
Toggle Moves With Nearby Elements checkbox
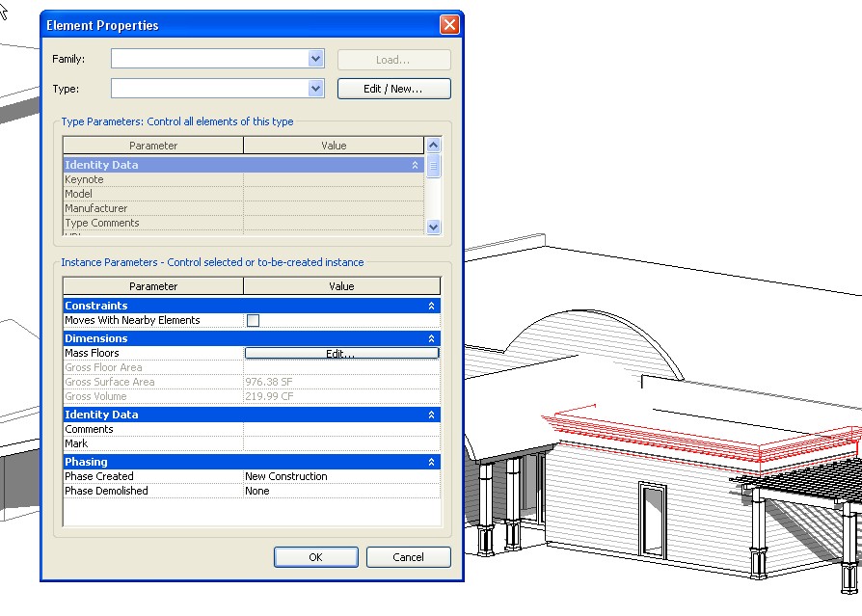point(253,320)
